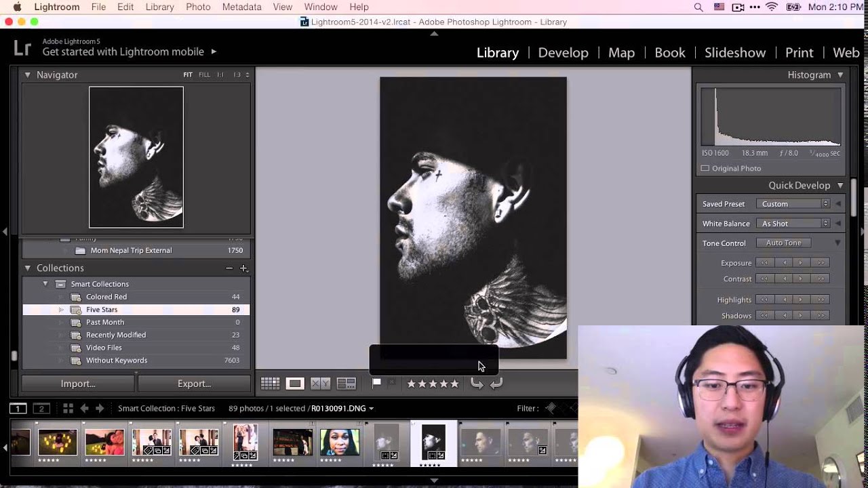Expand the Tone Control section triangle
Screen dimensions: 868x488
click(837, 243)
